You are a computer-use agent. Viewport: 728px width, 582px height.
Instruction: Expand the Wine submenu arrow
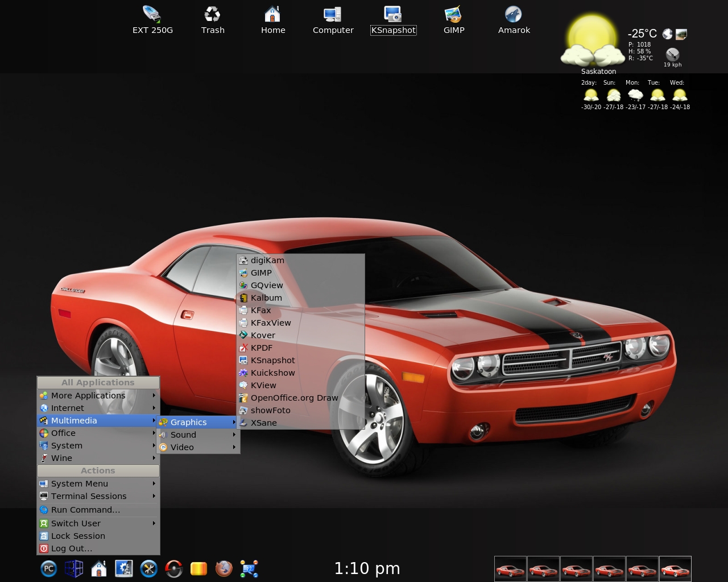[154, 458]
